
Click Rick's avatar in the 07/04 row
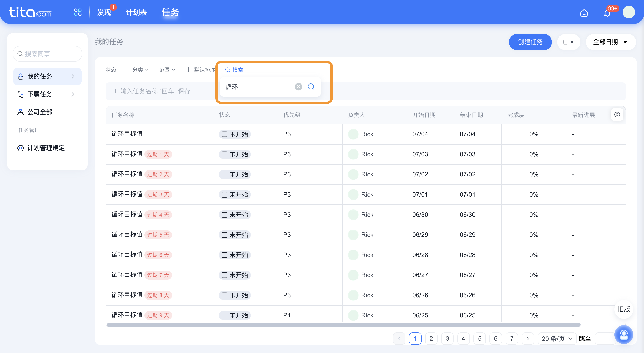coord(353,134)
